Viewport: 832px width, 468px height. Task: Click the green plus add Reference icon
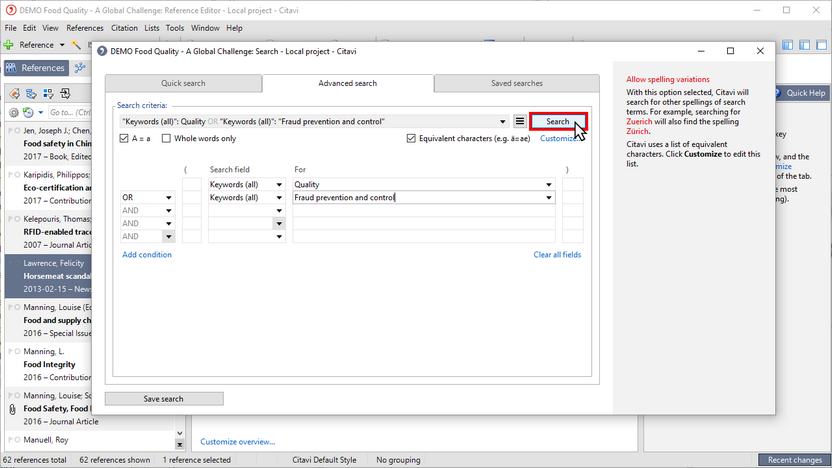click(8, 45)
